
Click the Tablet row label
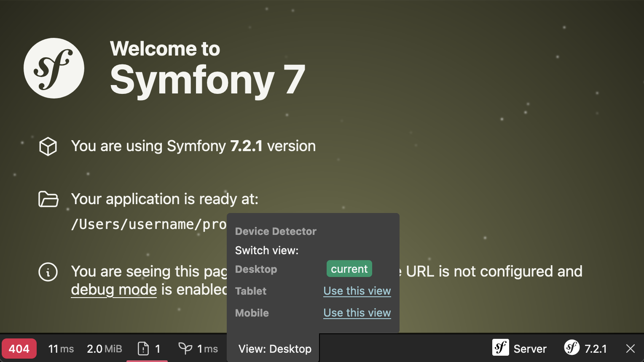pyautogui.click(x=251, y=291)
